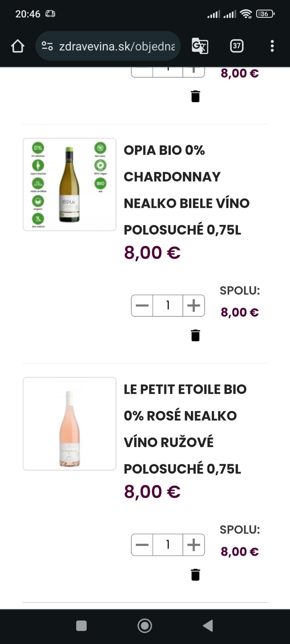Screen dimensions: 290x644
Task: Open Chrome's three-dot overflow menu
Action: [x=272, y=46]
